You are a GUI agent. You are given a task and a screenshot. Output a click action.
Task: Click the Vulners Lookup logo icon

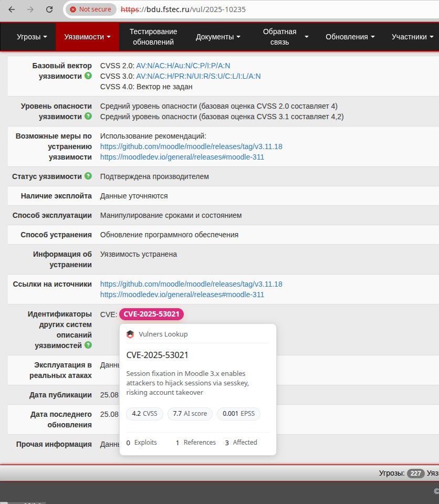coord(130,334)
